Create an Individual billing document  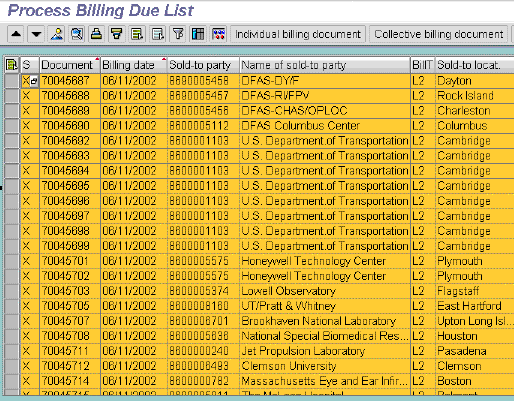(298, 34)
